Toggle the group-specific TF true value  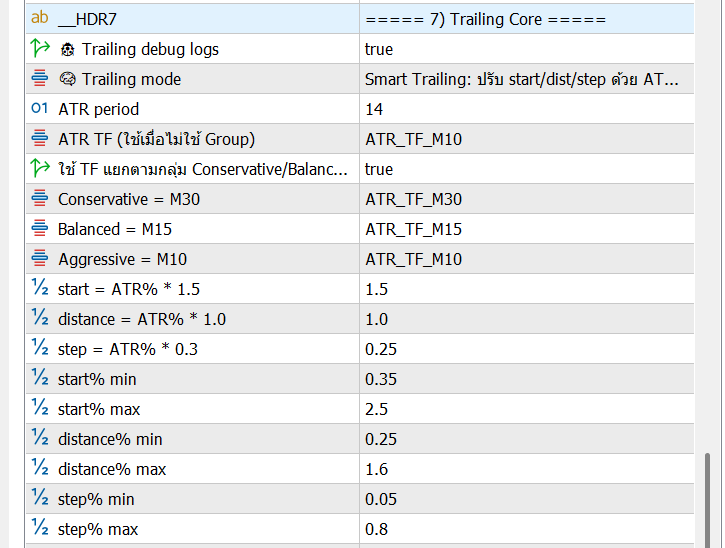[x=379, y=169]
